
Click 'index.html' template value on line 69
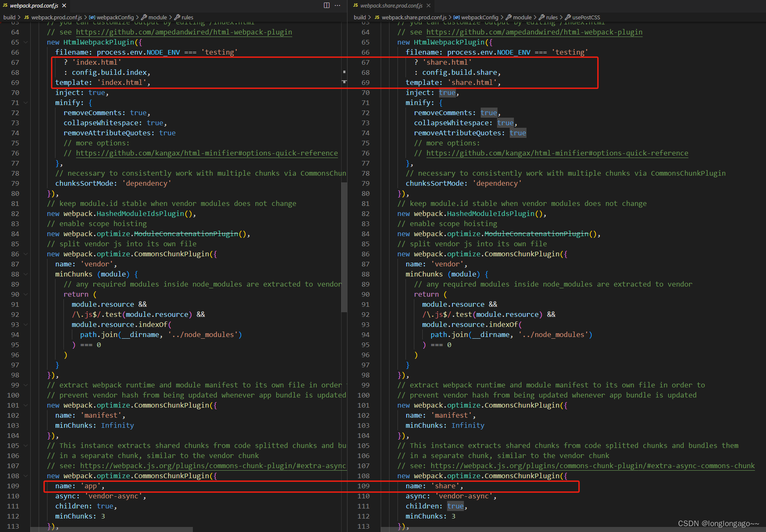coord(122,83)
